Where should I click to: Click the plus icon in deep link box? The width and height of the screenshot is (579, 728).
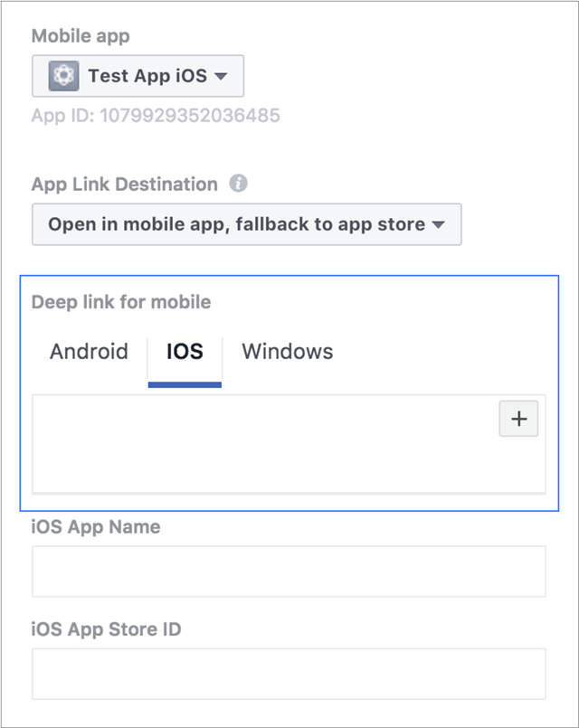point(518,419)
